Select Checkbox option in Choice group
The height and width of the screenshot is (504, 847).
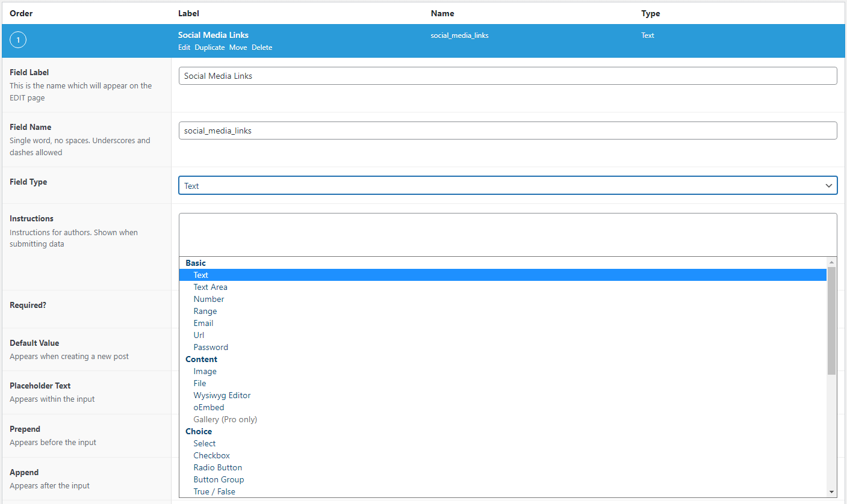click(x=211, y=455)
